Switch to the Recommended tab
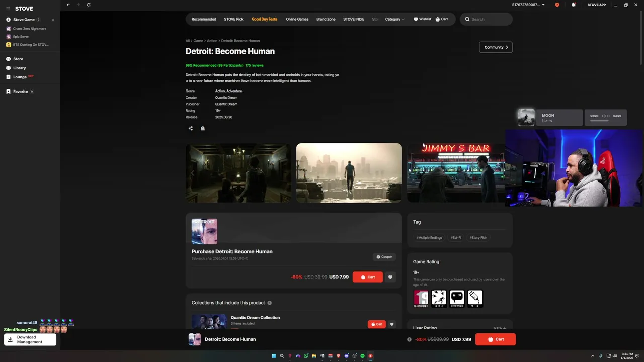 tap(204, 19)
